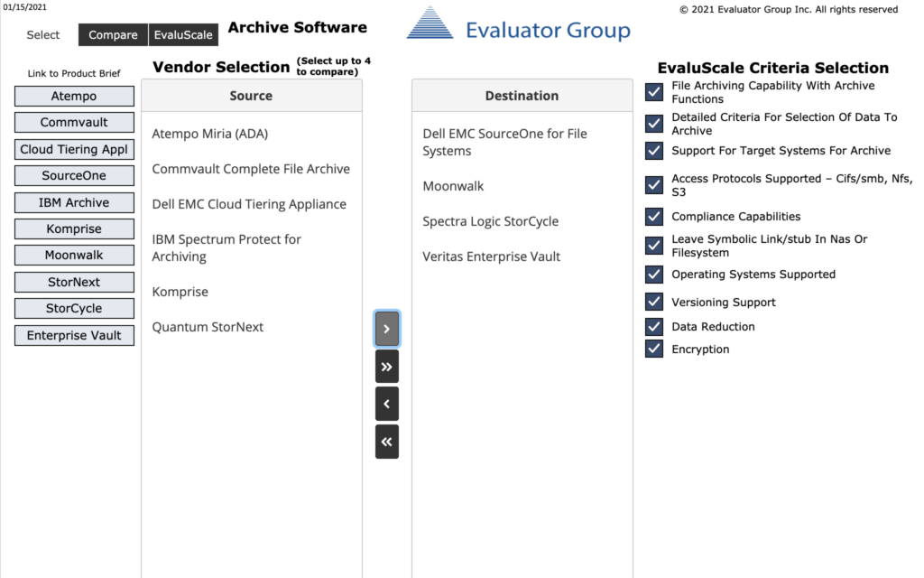
Task: Open the StorNext product brief
Action: click(74, 282)
